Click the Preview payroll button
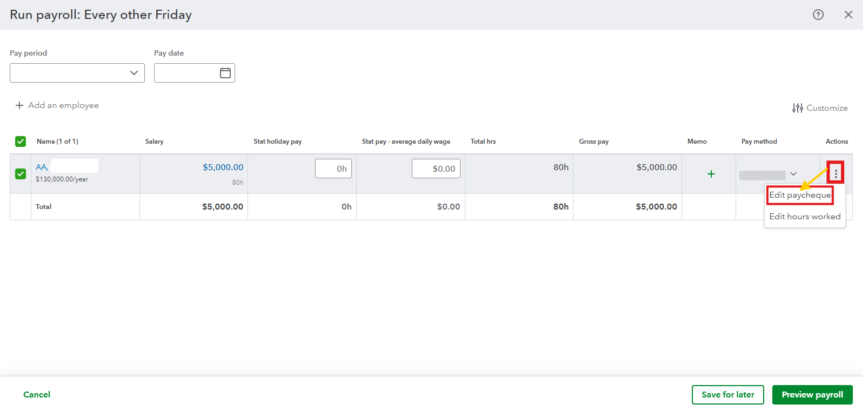This screenshot has height=411, width=868. pyautogui.click(x=812, y=395)
